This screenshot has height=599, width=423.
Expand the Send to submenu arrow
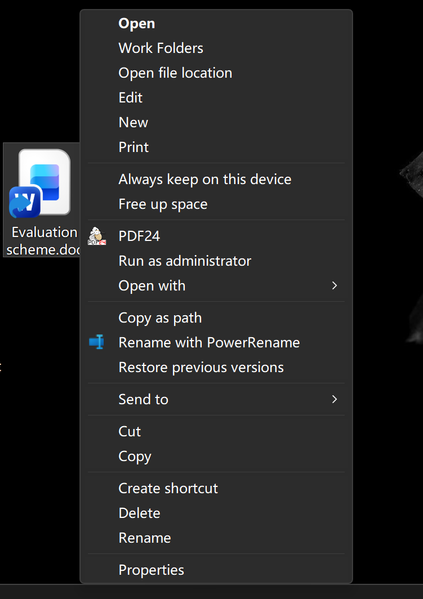tap(334, 399)
